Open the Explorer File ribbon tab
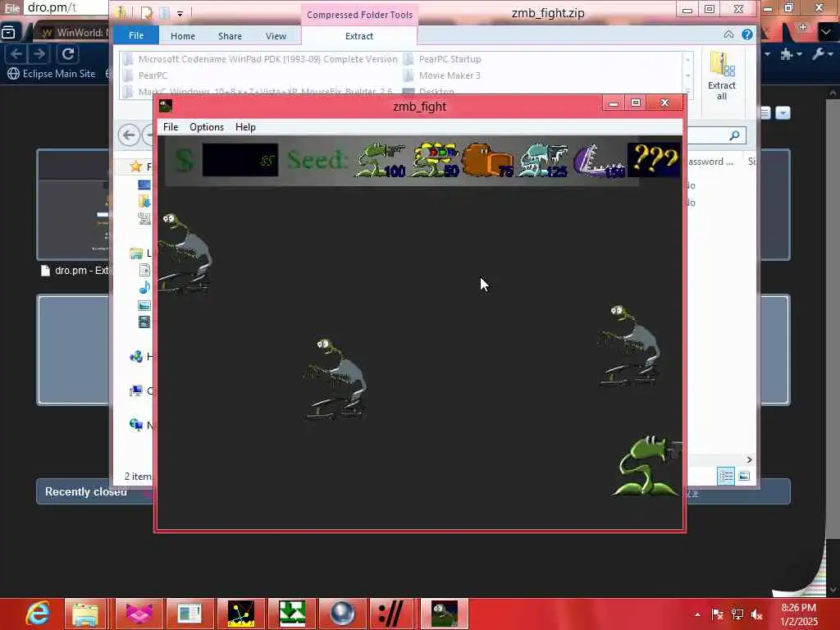 [x=136, y=35]
